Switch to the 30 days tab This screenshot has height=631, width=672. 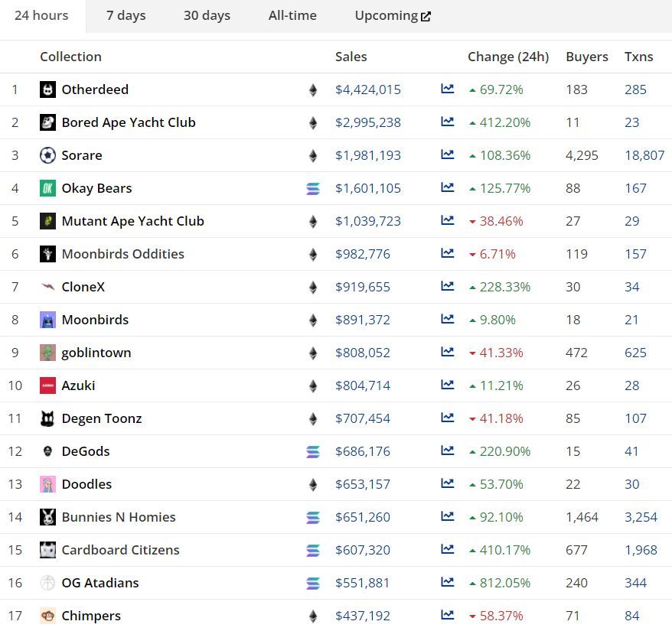pos(207,15)
